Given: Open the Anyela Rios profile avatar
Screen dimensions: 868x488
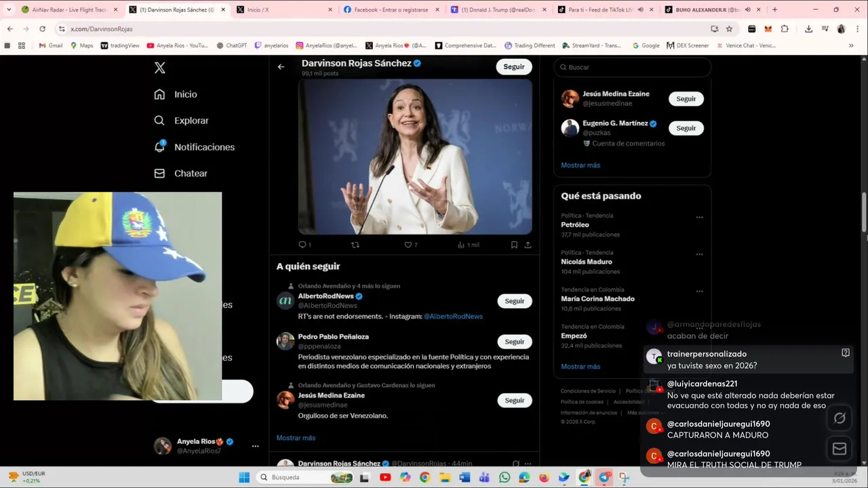Looking at the screenshot, I should coord(163,446).
